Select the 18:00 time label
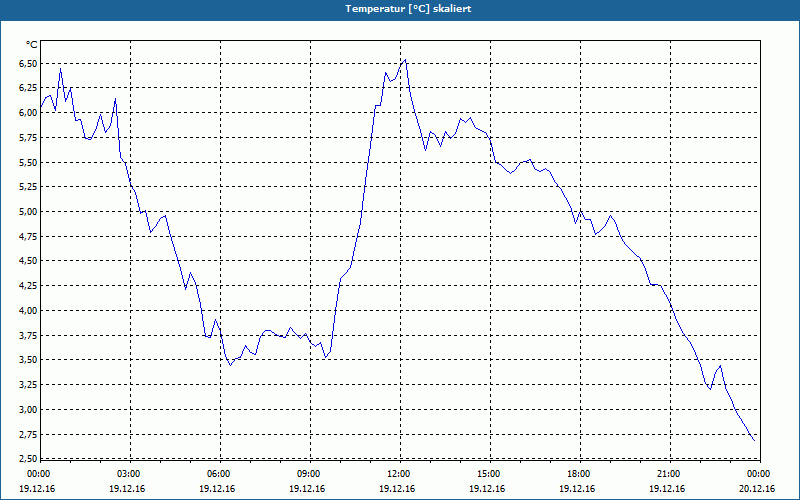The width and height of the screenshot is (800, 500). (x=577, y=474)
